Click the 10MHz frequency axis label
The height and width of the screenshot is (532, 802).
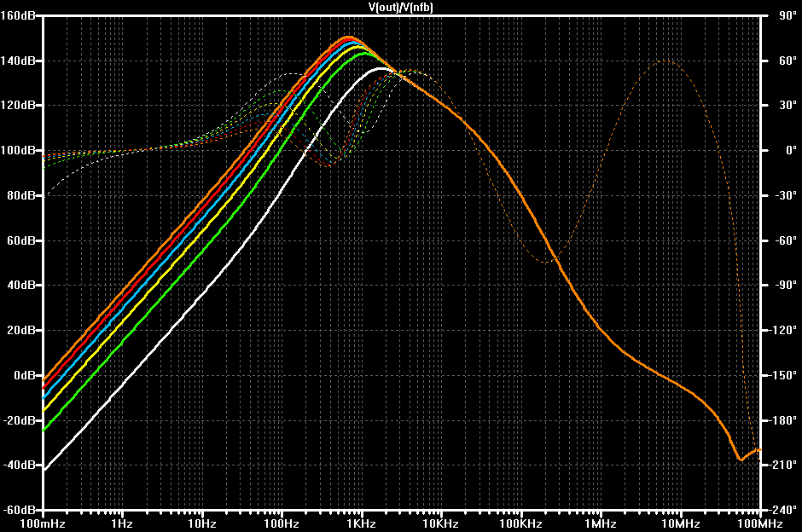680,523
